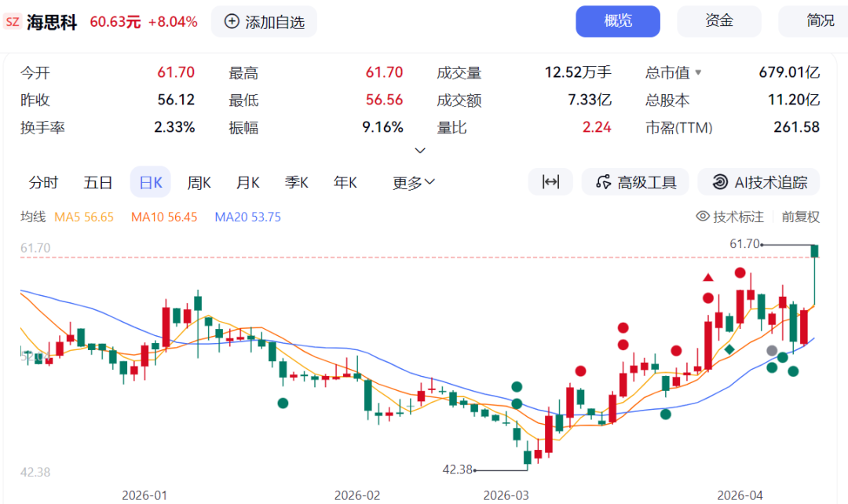Toggle 技术标注 eye visibility
Viewport: 848px width, 504px height.
[704, 217]
